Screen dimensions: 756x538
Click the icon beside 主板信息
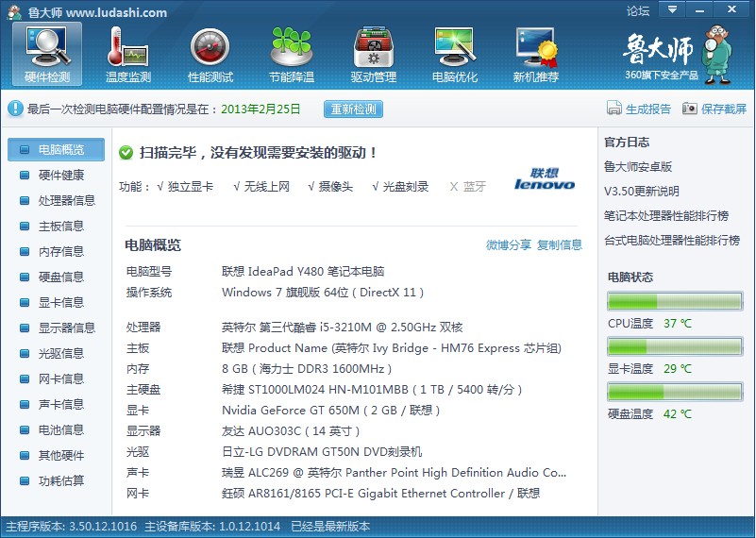[25, 227]
